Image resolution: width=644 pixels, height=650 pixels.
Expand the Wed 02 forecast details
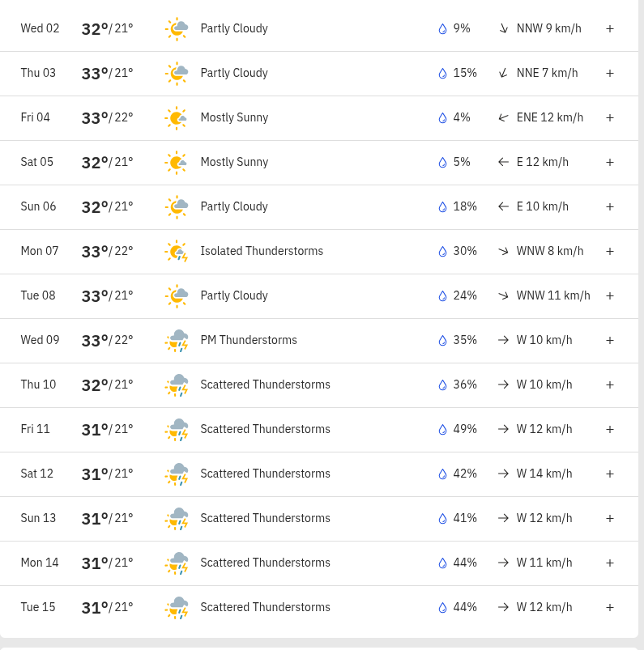(x=609, y=29)
